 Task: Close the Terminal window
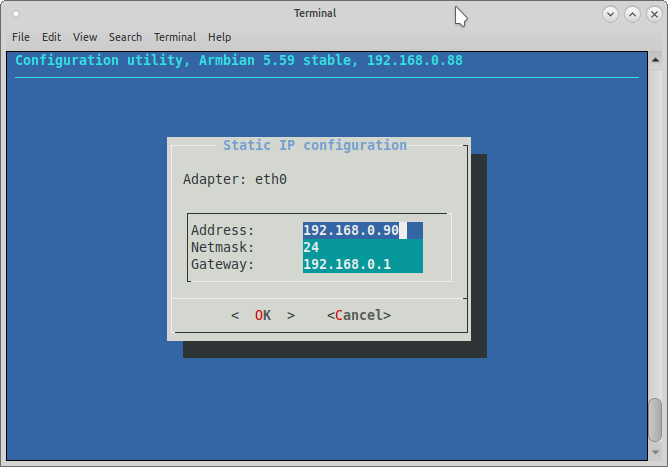click(654, 14)
